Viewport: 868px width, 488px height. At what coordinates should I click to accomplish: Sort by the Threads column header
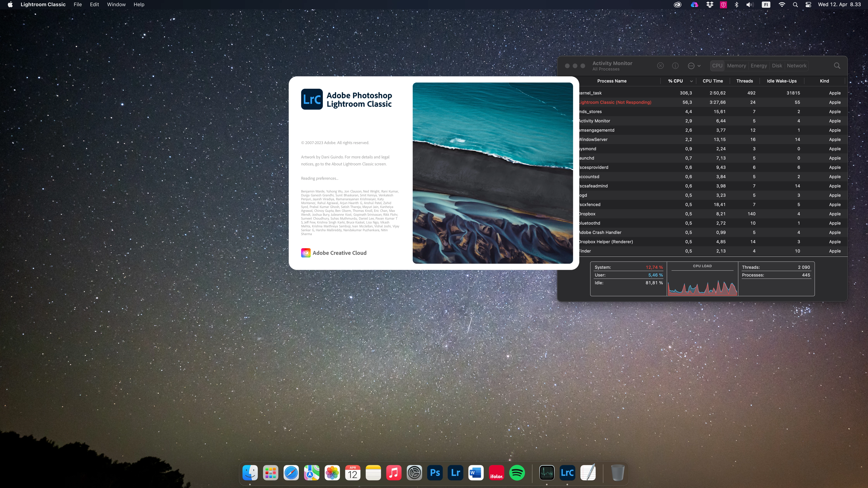tap(744, 81)
